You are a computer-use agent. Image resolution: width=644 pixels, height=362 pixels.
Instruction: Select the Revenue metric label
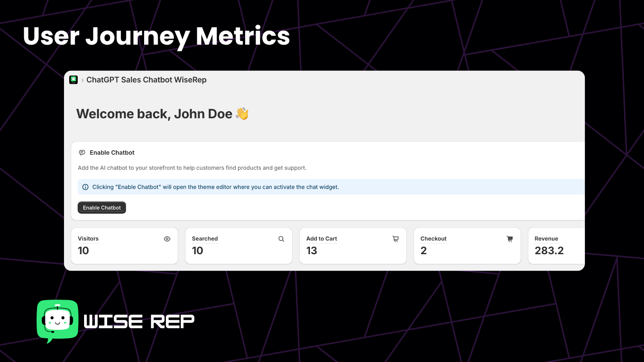(x=546, y=239)
